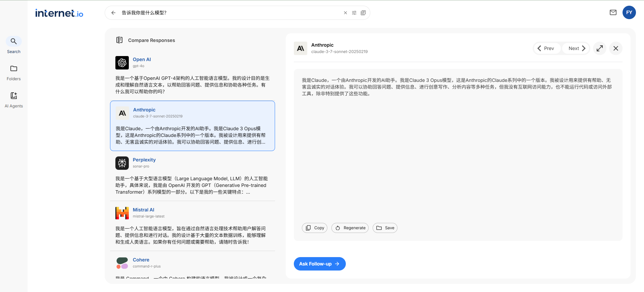644x292 pixels.
Task: Copy the Claude response text
Action: 315,228
